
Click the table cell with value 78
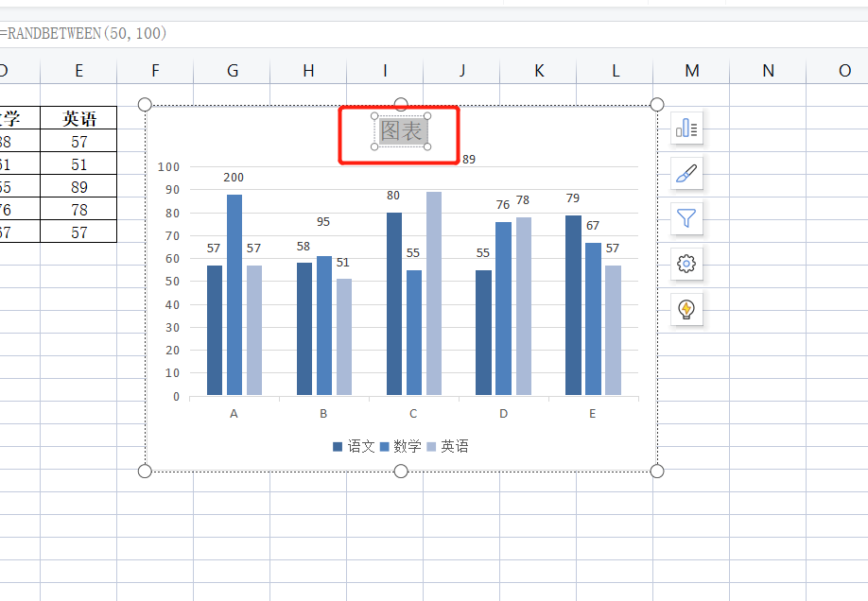coord(78,209)
